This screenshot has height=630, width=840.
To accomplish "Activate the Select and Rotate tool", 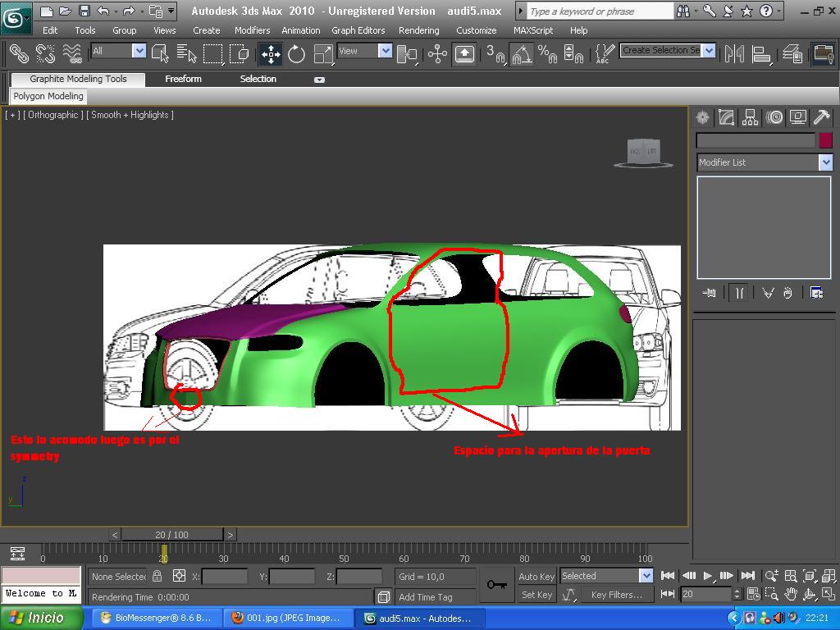I will 296,54.
